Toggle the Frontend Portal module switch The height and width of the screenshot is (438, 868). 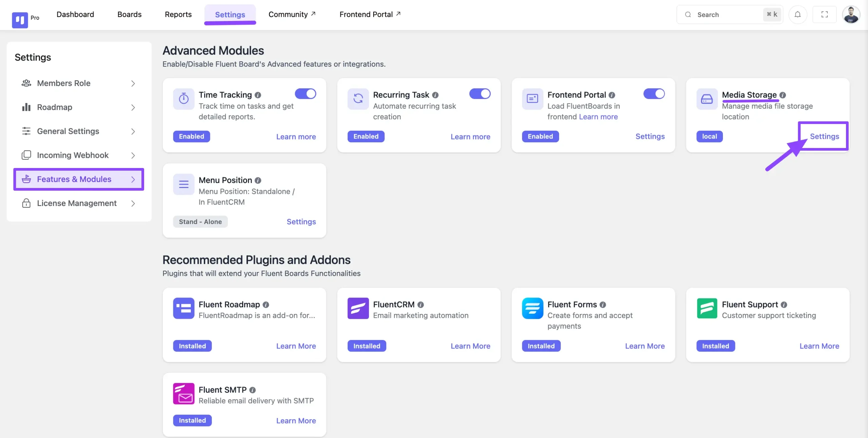tap(654, 94)
